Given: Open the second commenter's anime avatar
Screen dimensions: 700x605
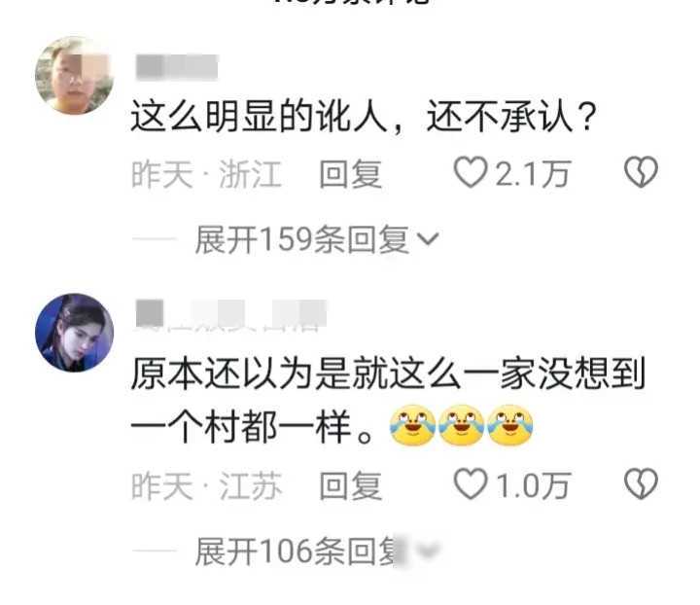Looking at the screenshot, I should pos(74,333).
